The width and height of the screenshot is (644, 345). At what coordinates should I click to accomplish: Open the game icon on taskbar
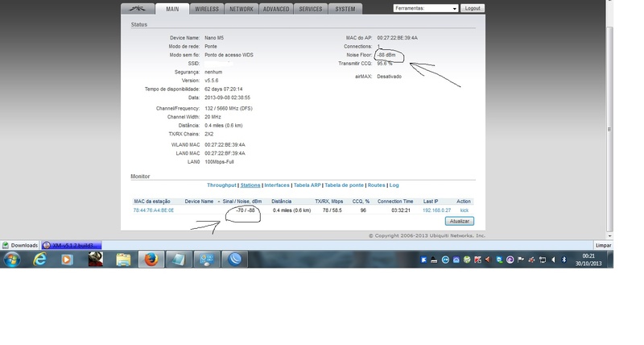(95, 260)
